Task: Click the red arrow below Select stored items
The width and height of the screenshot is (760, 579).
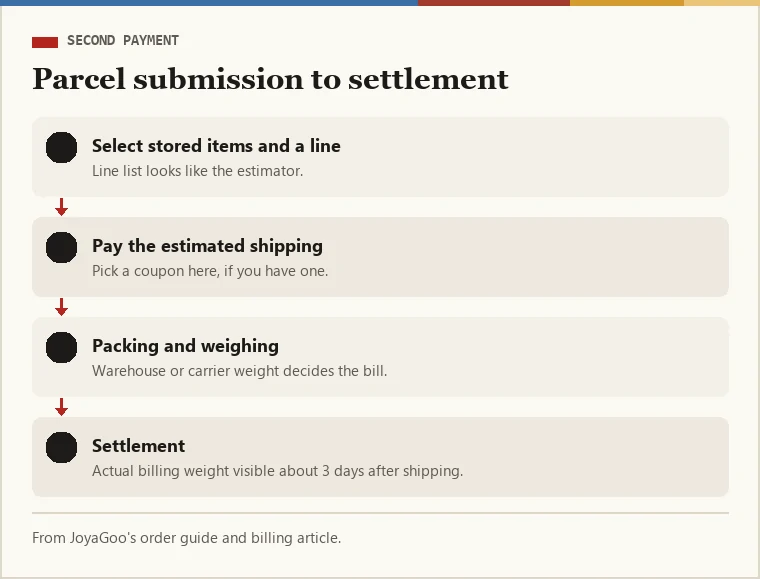Action: pos(62,207)
